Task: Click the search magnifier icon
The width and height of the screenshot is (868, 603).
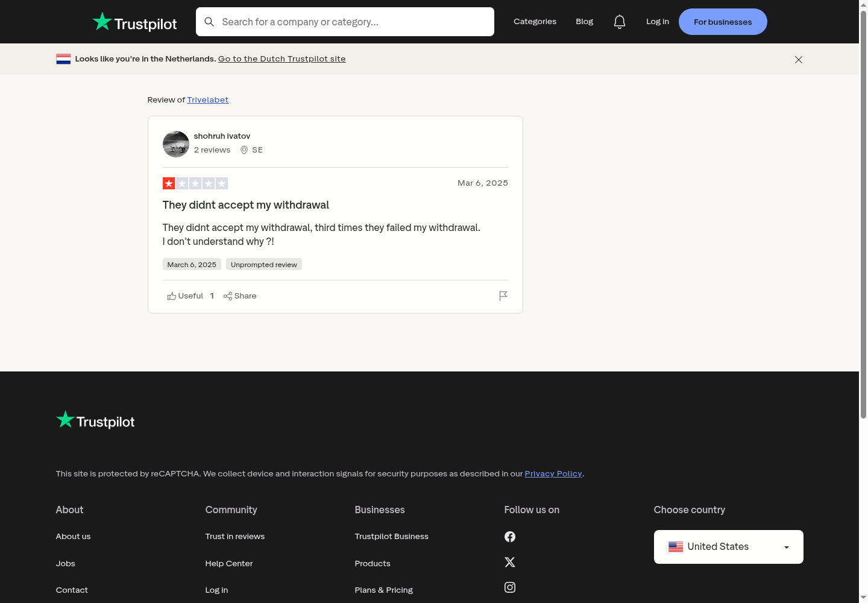Action: point(209,22)
